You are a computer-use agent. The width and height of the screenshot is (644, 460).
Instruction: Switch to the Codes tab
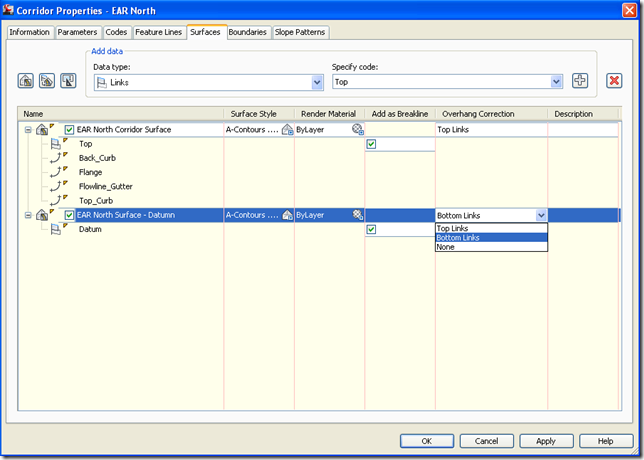pos(116,32)
